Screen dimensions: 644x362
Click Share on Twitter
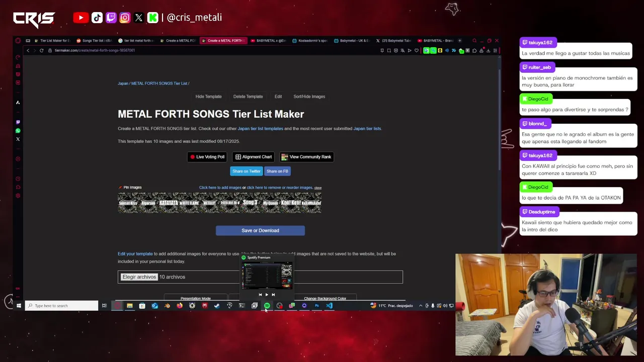[x=247, y=171]
